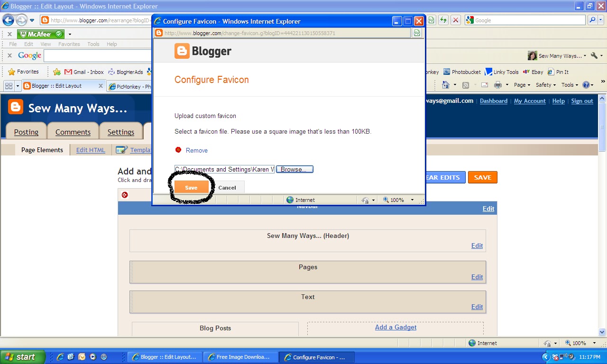This screenshot has height=364, width=607.
Task: Click Cancel in the Configure Favicon dialog
Action: pos(227,187)
